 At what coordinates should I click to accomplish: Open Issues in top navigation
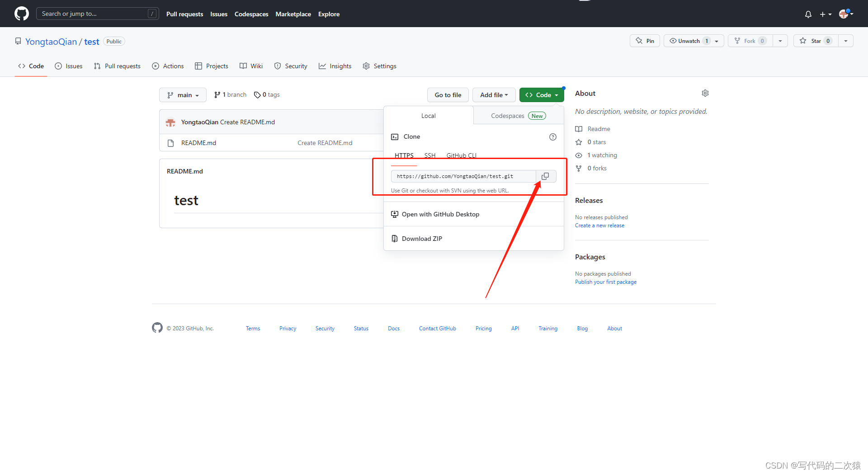[x=219, y=14]
